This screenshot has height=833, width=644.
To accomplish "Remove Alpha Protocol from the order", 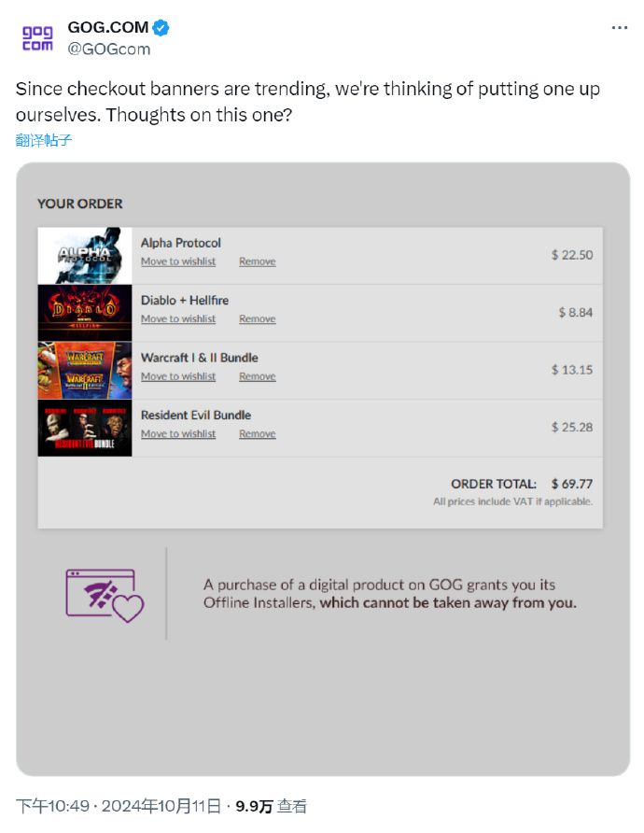I will coord(257,261).
